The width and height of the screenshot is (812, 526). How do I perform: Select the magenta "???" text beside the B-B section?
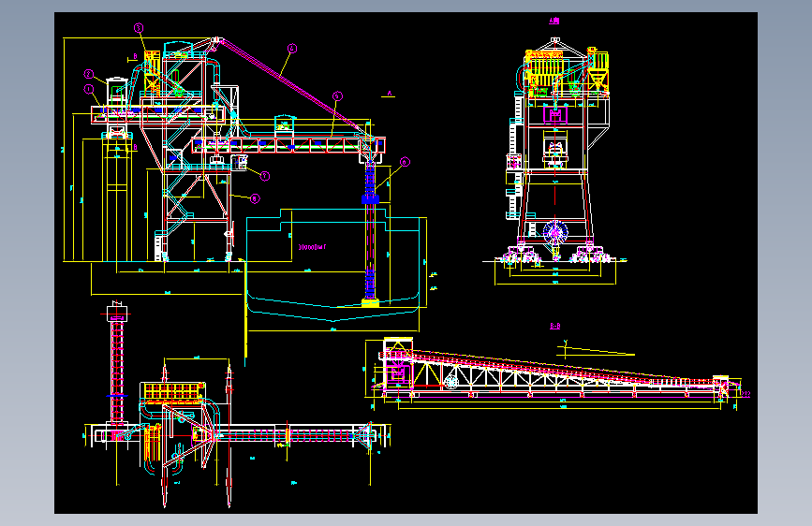pos(746,395)
